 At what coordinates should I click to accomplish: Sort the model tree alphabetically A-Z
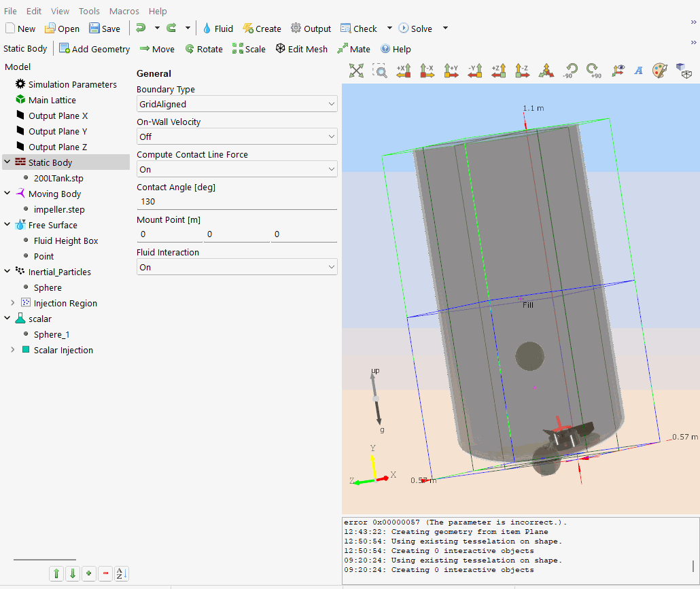click(x=122, y=573)
